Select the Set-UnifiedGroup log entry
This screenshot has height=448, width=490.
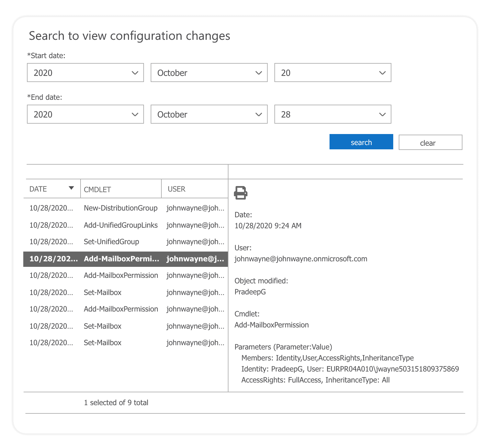click(x=121, y=241)
